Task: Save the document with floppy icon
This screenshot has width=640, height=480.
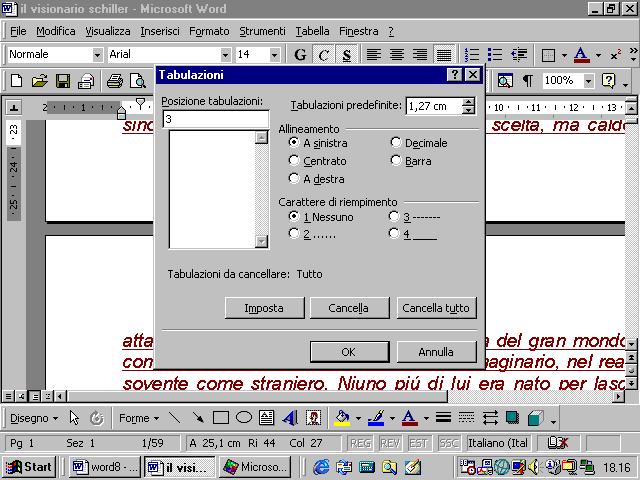Action: (63, 81)
